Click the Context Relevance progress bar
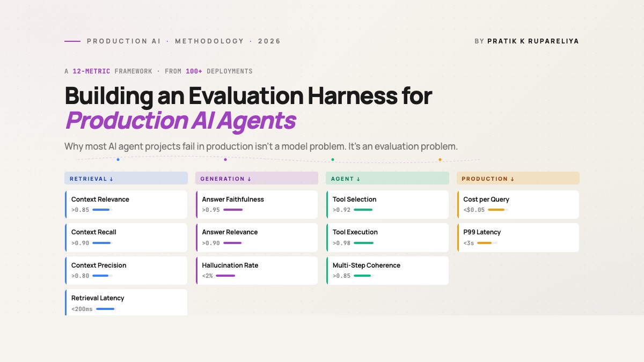 tap(103, 210)
